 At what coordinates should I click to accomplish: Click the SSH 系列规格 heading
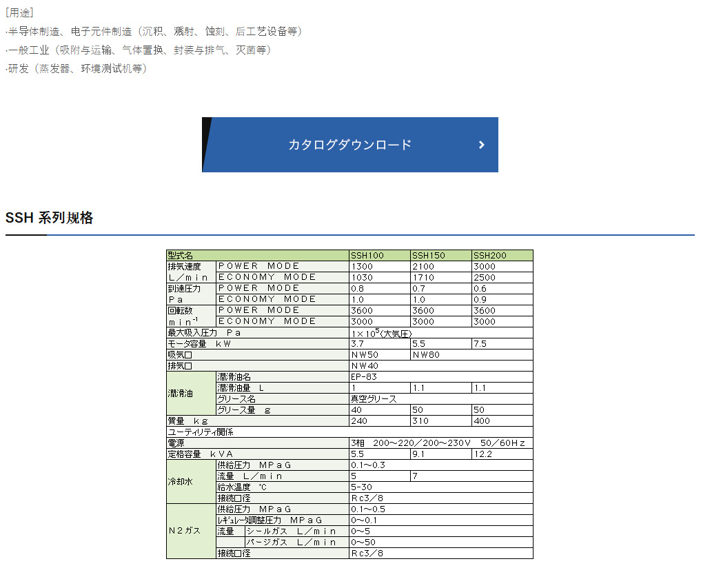pos(49,218)
